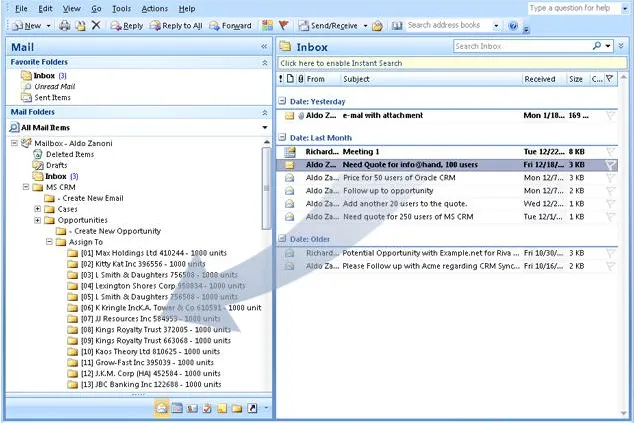Image resolution: width=634 pixels, height=423 pixels.
Task: Open Shortcuts from bottom navigation icons
Action: 252,408
